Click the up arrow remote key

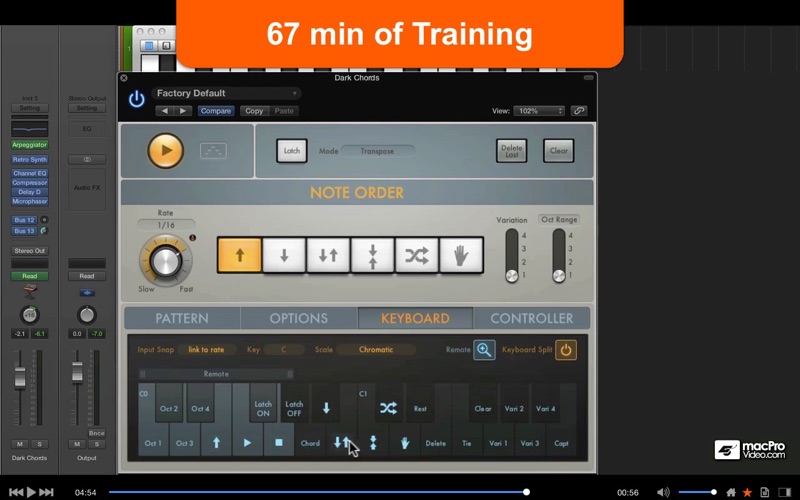[x=216, y=442]
